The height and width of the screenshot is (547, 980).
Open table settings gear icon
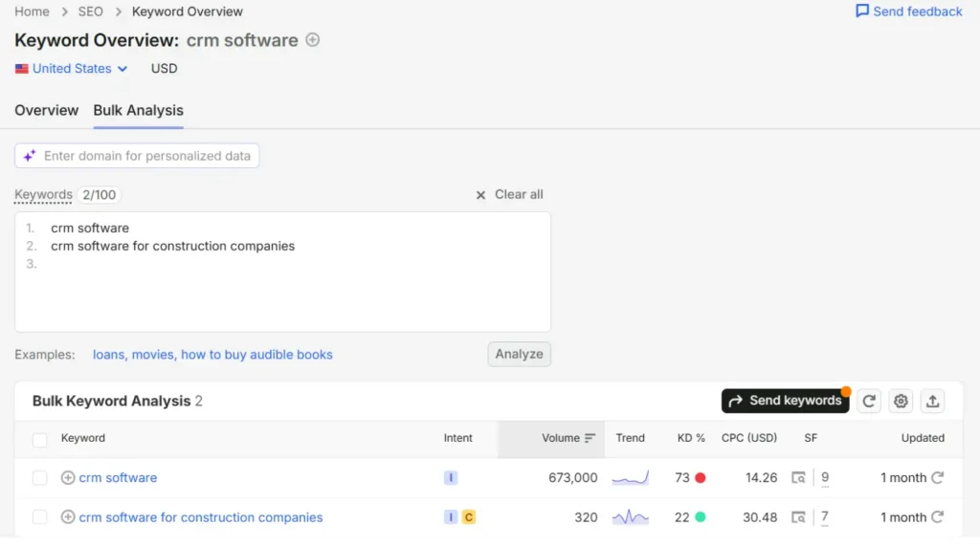pyautogui.click(x=901, y=401)
